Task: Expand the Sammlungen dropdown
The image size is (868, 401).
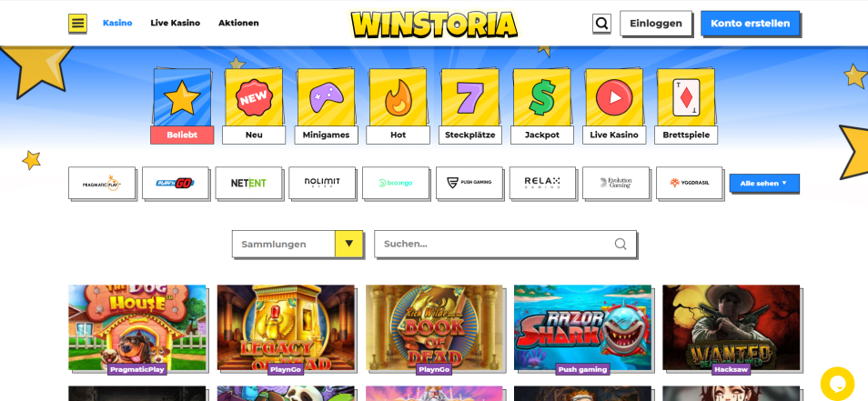Action: click(x=298, y=244)
